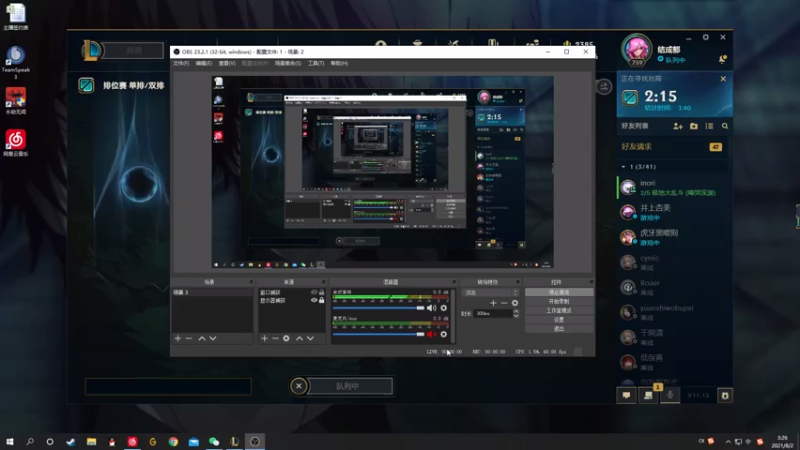This screenshot has height=450, width=800.
Task: Undock 转场特效 panel via header icon
Action: coord(517,282)
